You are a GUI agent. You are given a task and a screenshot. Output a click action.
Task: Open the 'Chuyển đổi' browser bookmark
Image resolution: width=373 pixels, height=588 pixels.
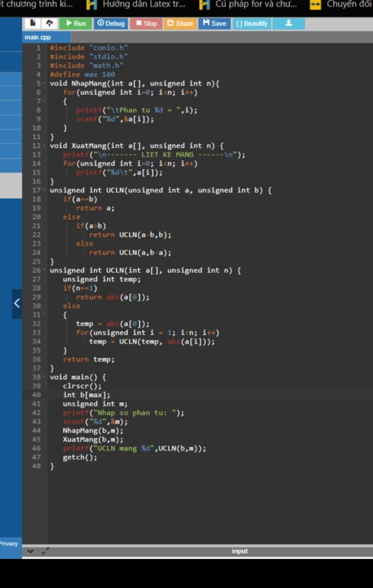[341, 4]
